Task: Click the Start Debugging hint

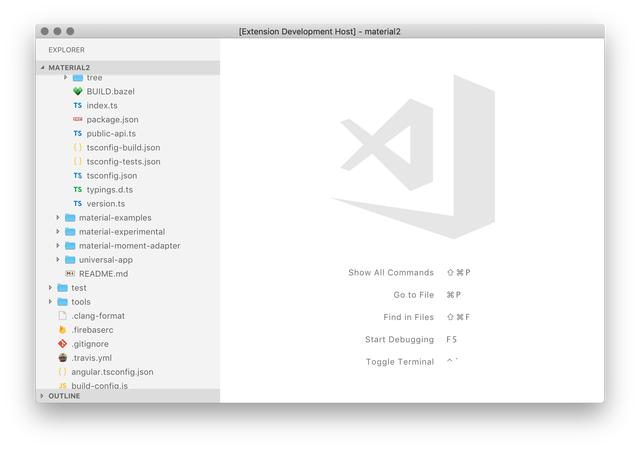Action: pyautogui.click(x=399, y=339)
